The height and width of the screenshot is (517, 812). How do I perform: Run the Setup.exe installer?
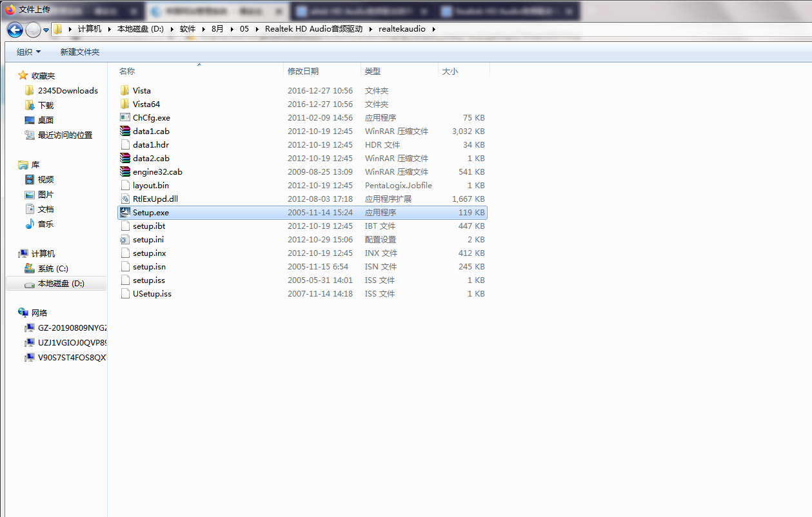pyautogui.click(x=148, y=212)
